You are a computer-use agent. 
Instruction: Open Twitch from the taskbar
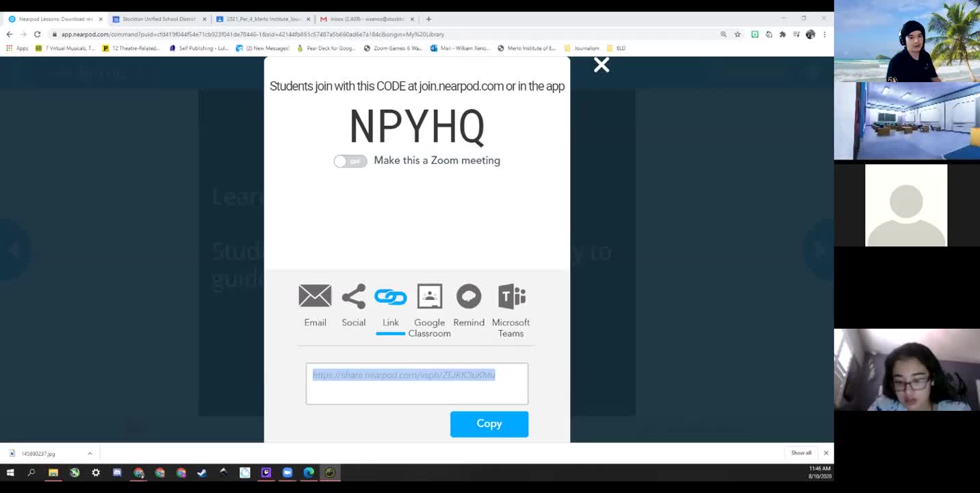point(266,472)
